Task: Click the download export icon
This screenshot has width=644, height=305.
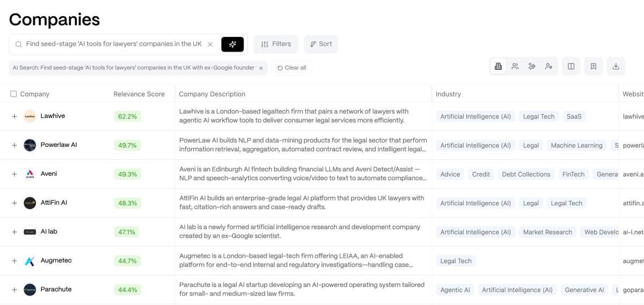Action: pyautogui.click(x=616, y=66)
